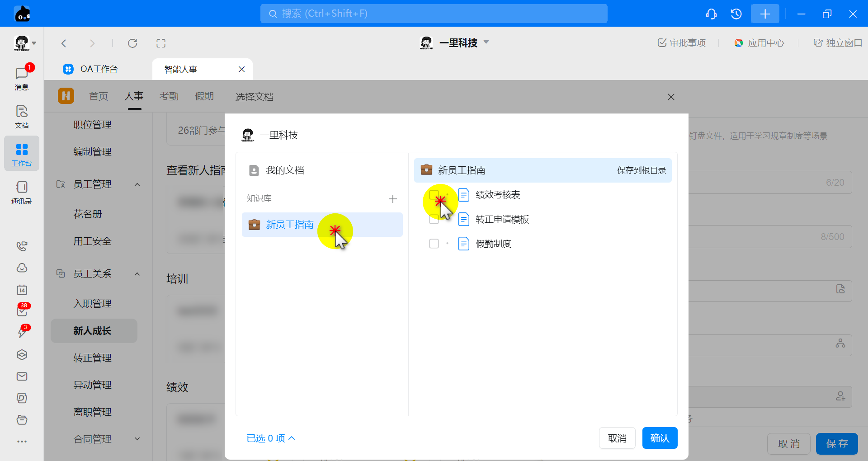Click the headset support icon
Screen dimensions: 868x461
tap(711, 14)
